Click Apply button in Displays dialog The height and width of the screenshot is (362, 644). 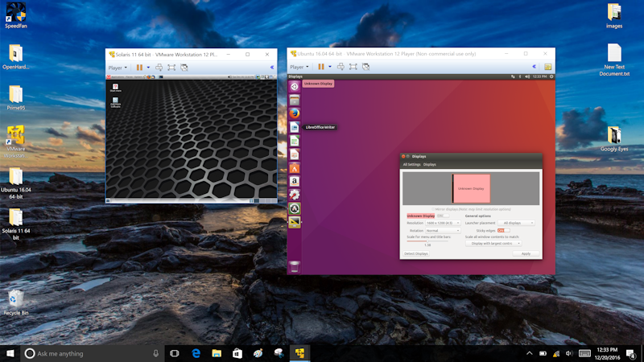(x=526, y=253)
